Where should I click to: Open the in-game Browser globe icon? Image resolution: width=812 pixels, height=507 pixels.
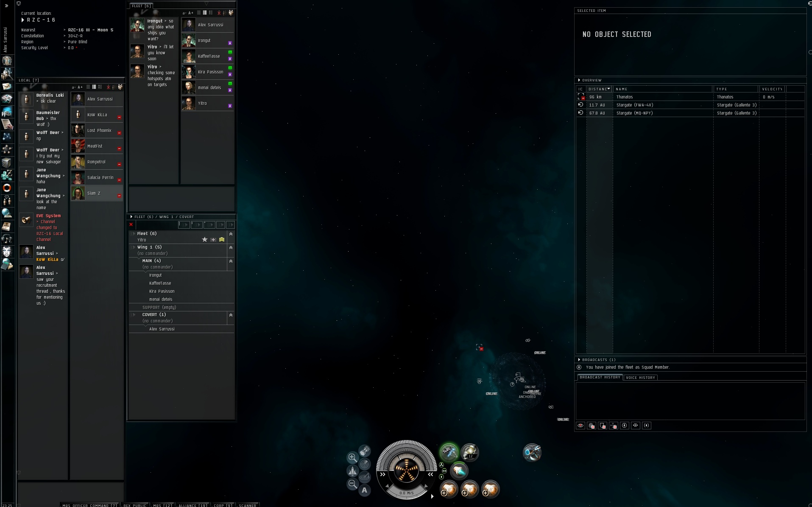(7, 213)
